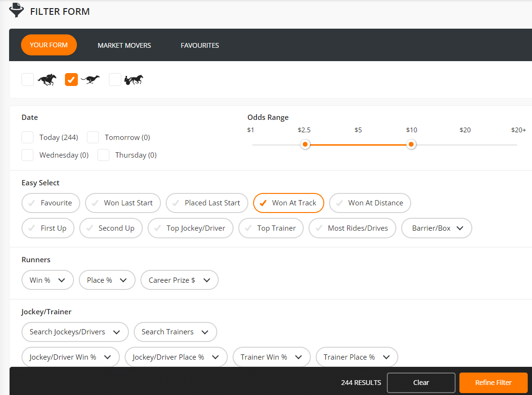532x395 pixels.
Task: Open the Favourites tab
Action: 200,45
